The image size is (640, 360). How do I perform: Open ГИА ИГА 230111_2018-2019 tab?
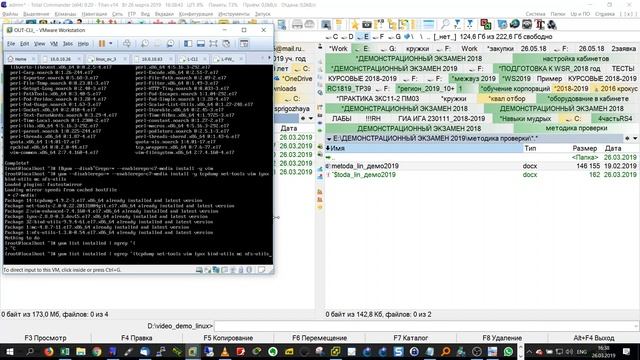442,118
